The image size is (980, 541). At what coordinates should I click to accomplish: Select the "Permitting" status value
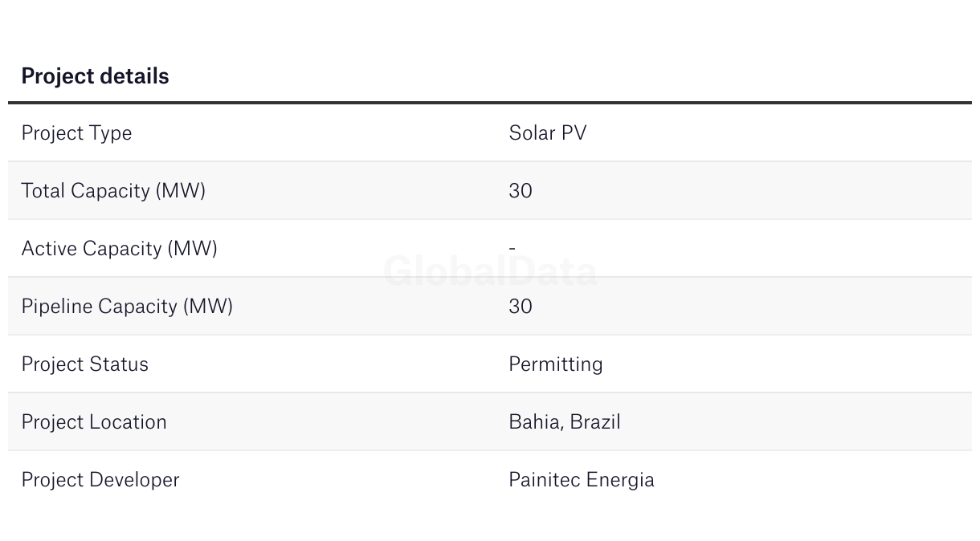(555, 364)
